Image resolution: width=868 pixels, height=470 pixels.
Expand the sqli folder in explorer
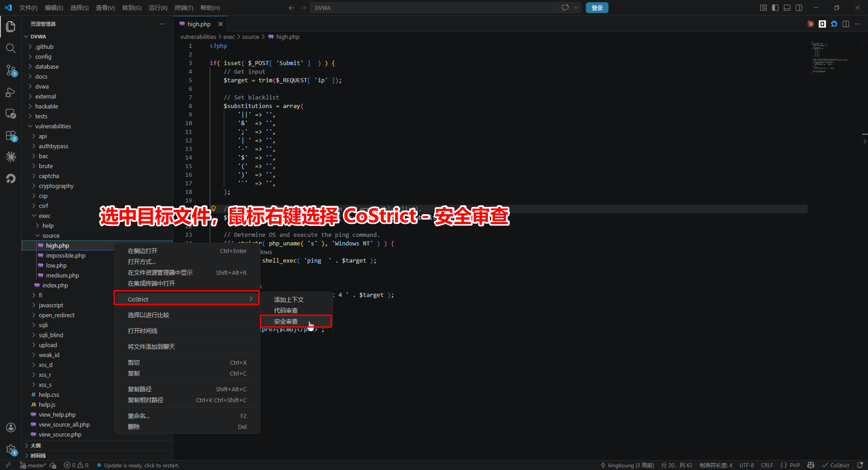pyautogui.click(x=43, y=325)
